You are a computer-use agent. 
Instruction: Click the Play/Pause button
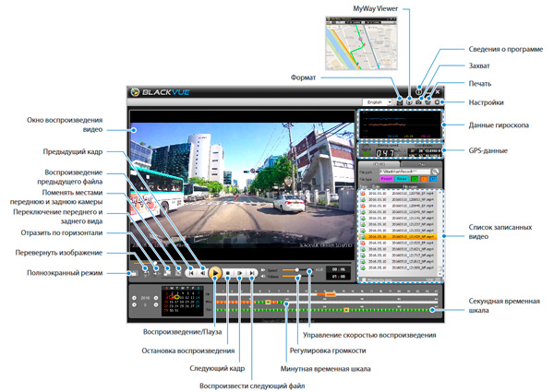coord(213,273)
